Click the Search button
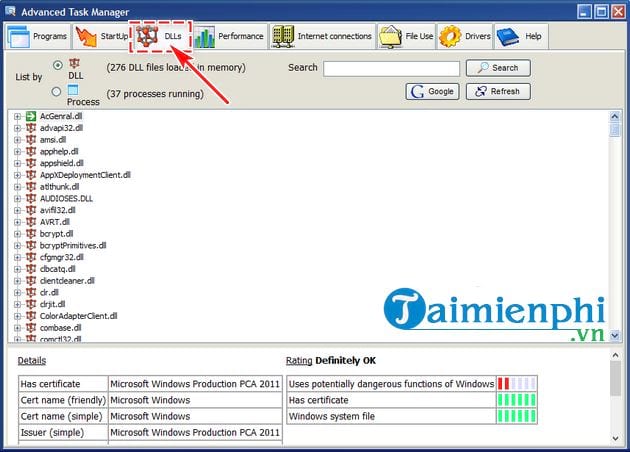Viewport: 630px width, 452px height. click(x=498, y=68)
